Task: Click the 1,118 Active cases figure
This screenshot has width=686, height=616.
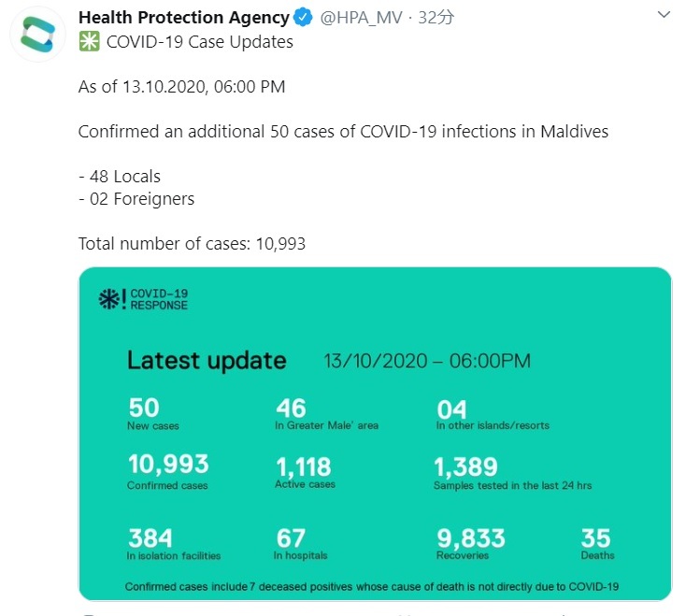Action: tap(305, 472)
